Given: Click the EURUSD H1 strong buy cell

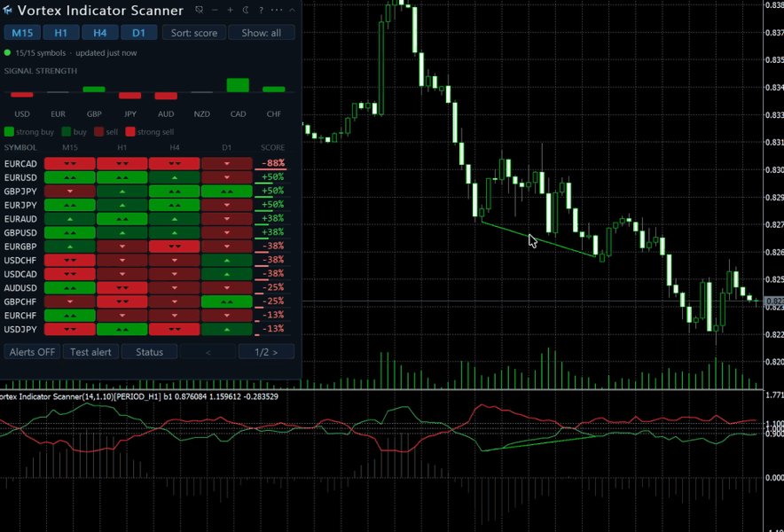Looking at the screenshot, I should point(122,177).
